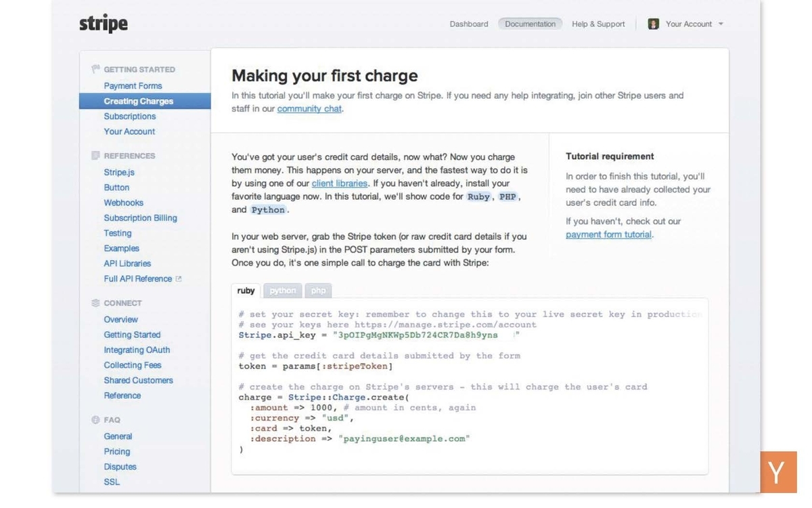812x508 pixels.
Task: Open the Pricing FAQ
Action: tap(117, 452)
